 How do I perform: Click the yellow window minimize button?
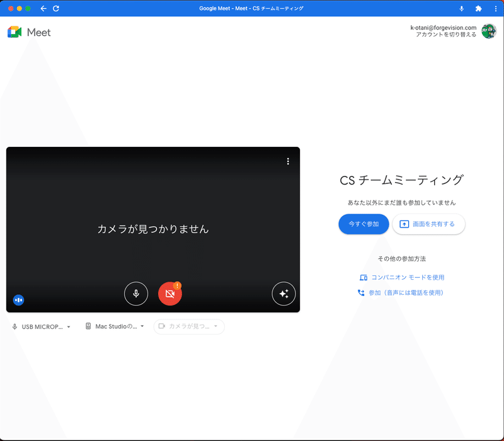pyautogui.click(x=20, y=9)
